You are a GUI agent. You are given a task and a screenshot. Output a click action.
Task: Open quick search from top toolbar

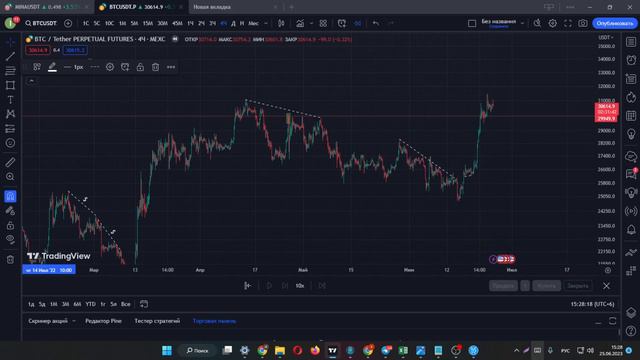pos(537,23)
